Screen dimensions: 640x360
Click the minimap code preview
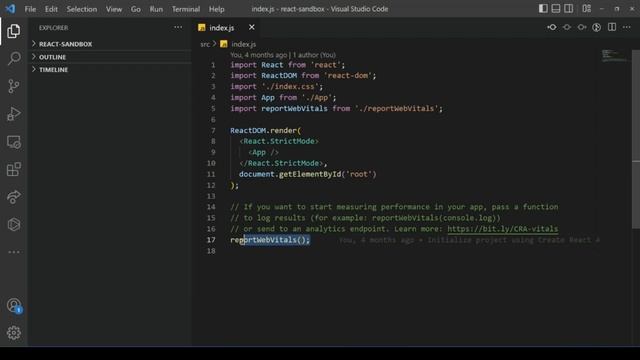coord(616,56)
